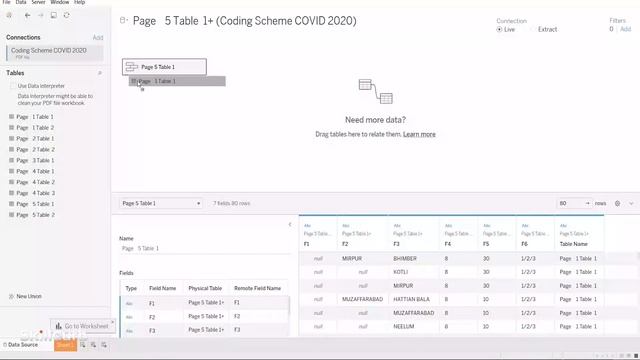Viewport: 640px width, 360px height.
Task: Click the new dashboard tab icon
Action: [93, 345]
